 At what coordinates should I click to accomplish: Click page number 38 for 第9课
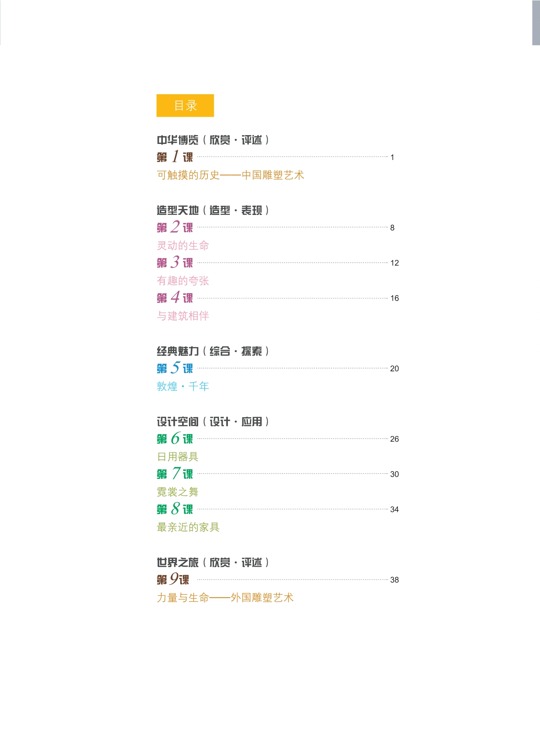click(x=394, y=580)
